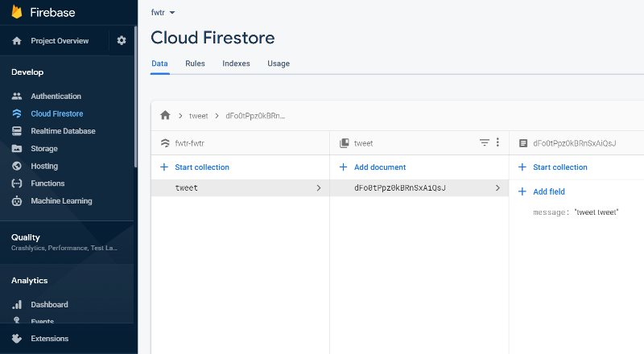The width and height of the screenshot is (644, 354).
Task: Open Machine Learning in sidebar
Action: point(61,201)
